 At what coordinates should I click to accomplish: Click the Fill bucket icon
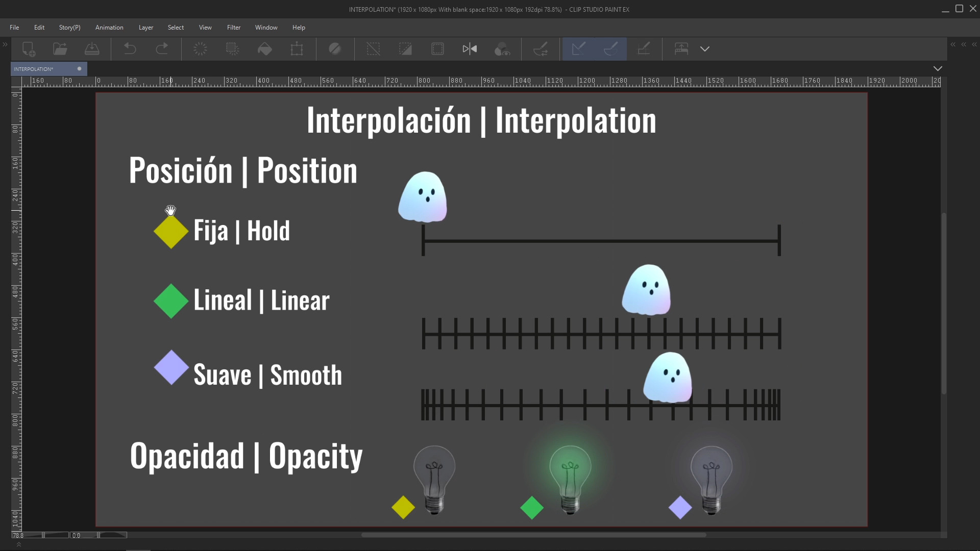pyautogui.click(x=265, y=49)
